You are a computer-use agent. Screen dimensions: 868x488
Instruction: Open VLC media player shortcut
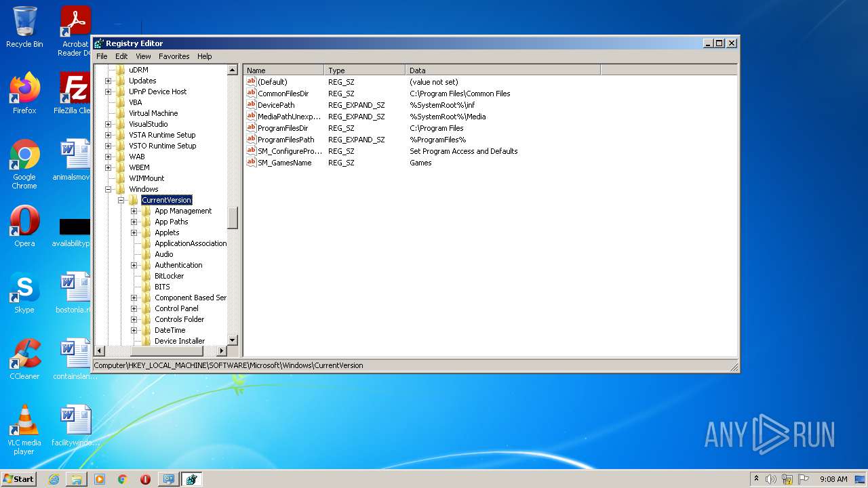pos(24,429)
